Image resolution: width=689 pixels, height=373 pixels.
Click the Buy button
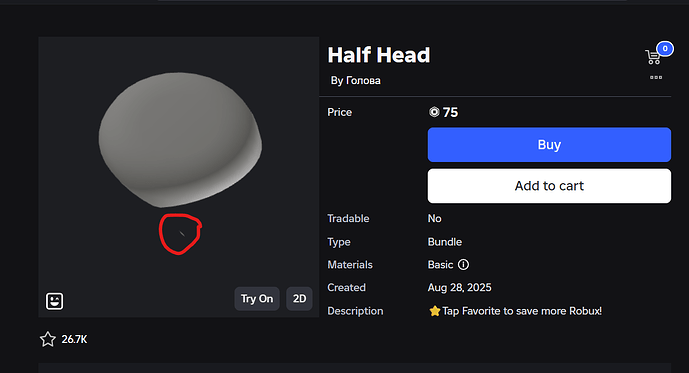pyautogui.click(x=549, y=145)
